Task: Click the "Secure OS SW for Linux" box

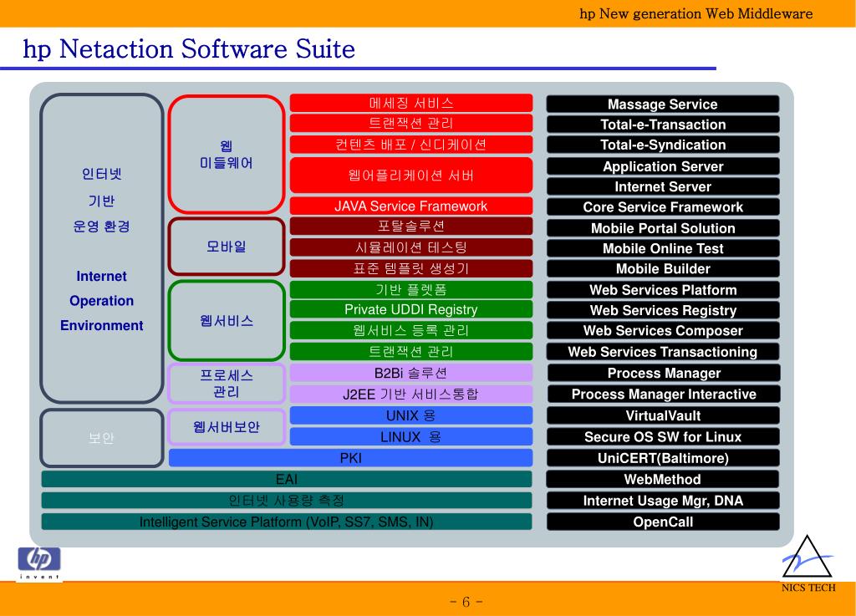Action: click(x=663, y=436)
